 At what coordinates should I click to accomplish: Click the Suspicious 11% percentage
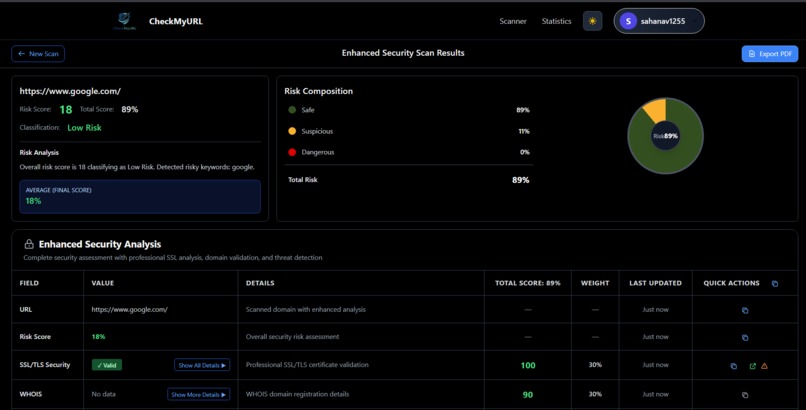coord(524,131)
